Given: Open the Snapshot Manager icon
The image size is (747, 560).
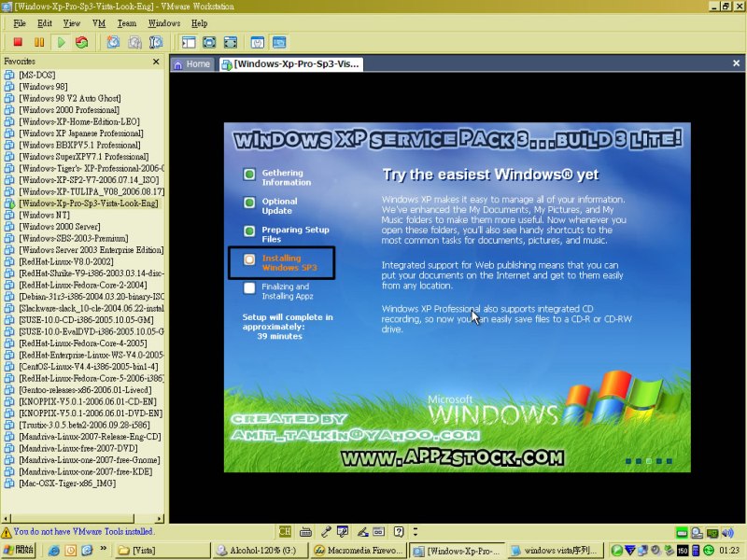Looking at the screenshot, I should click(156, 42).
